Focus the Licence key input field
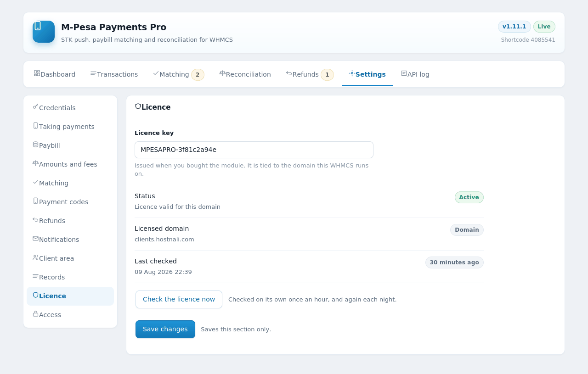Viewport: 588px width, 374px height. click(254, 150)
